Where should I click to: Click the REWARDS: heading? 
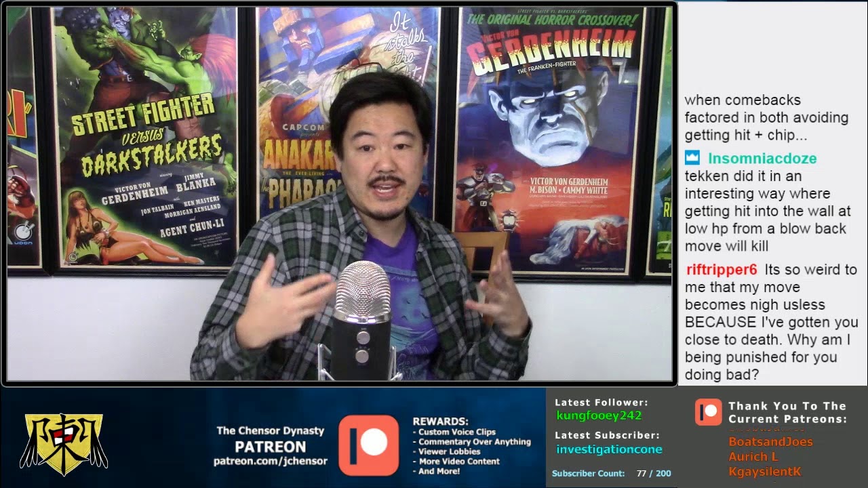(x=440, y=422)
